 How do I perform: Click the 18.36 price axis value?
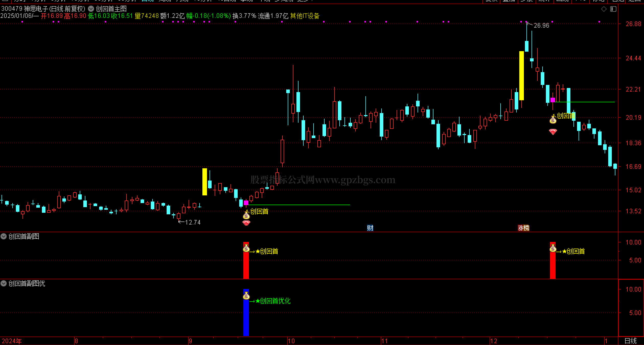pos(633,143)
